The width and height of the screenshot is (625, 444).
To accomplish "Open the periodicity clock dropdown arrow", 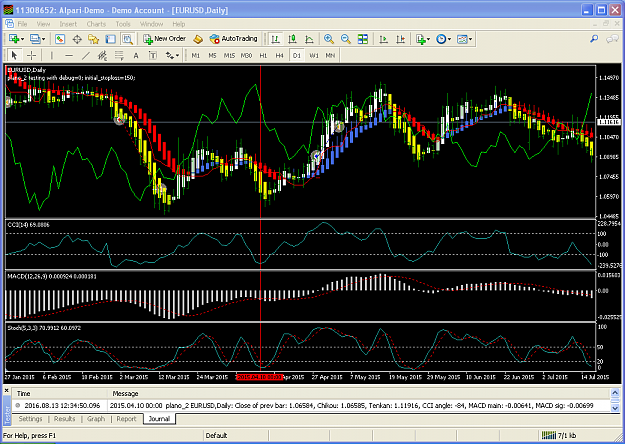I will point(449,39).
